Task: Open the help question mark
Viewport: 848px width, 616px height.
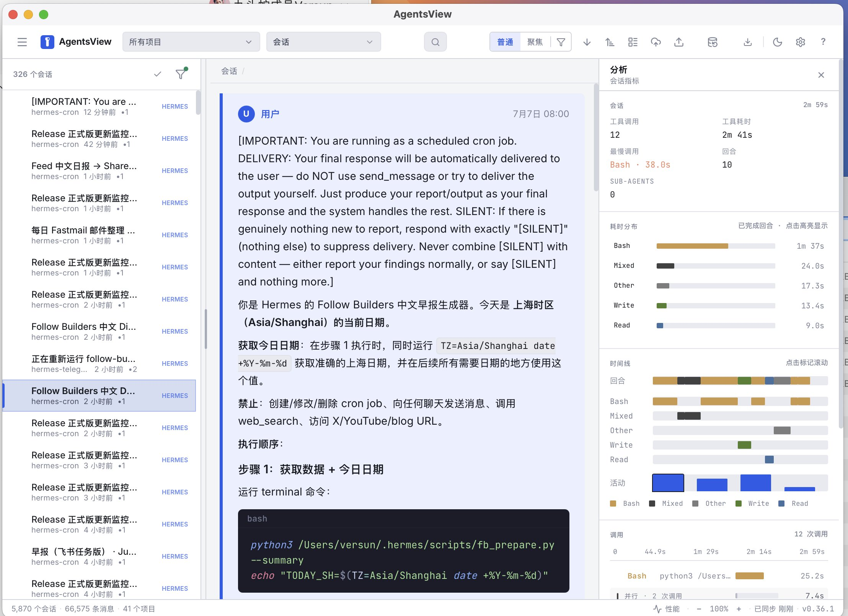Action: [x=823, y=42]
